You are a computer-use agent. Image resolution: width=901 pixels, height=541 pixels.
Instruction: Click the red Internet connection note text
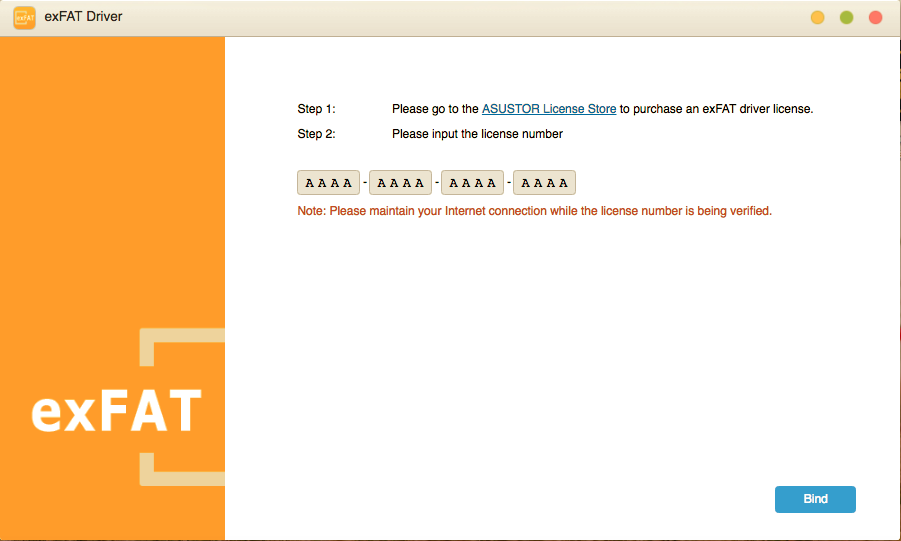[534, 211]
